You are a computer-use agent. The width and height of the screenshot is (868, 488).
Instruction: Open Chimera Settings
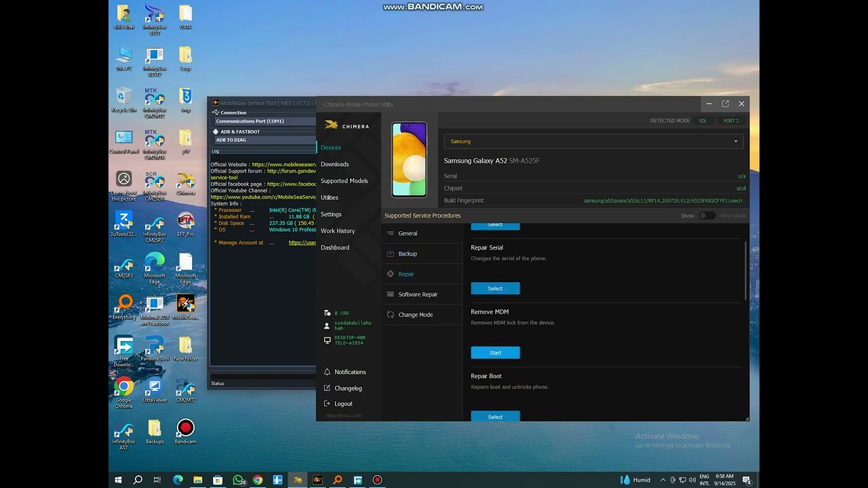click(331, 214)
